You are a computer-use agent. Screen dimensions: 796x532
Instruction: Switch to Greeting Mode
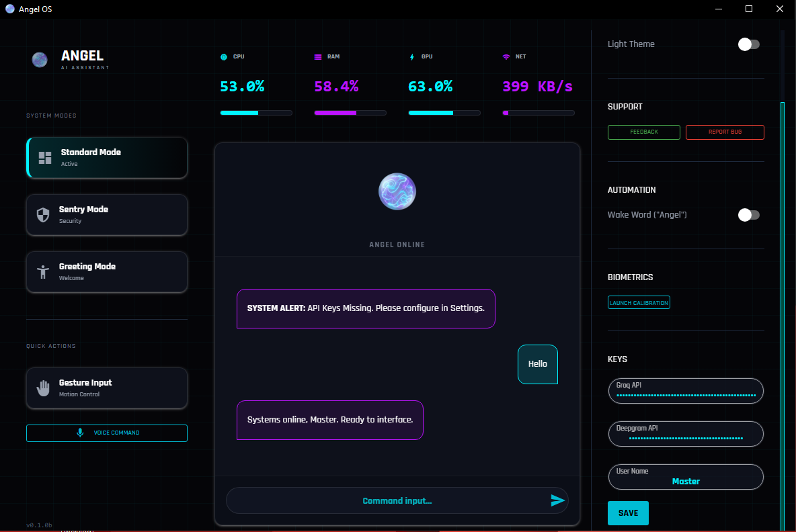point(107,272)
